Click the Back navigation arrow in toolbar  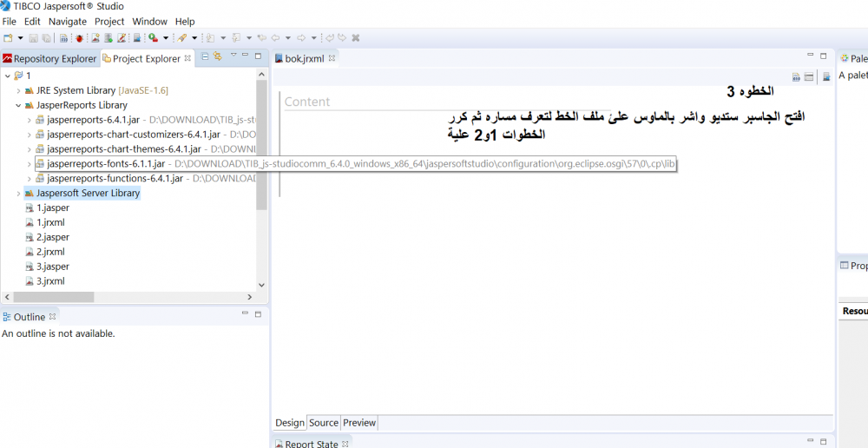tap(275, 38)
